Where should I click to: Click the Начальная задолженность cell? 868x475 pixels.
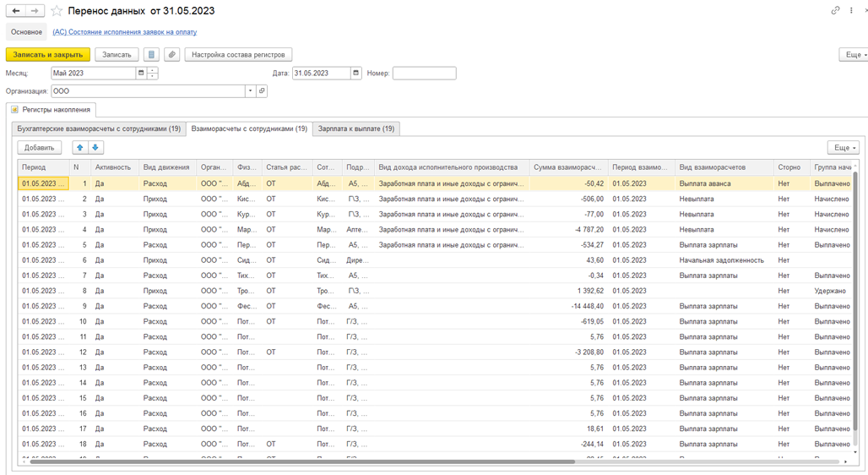pos(724,260)
